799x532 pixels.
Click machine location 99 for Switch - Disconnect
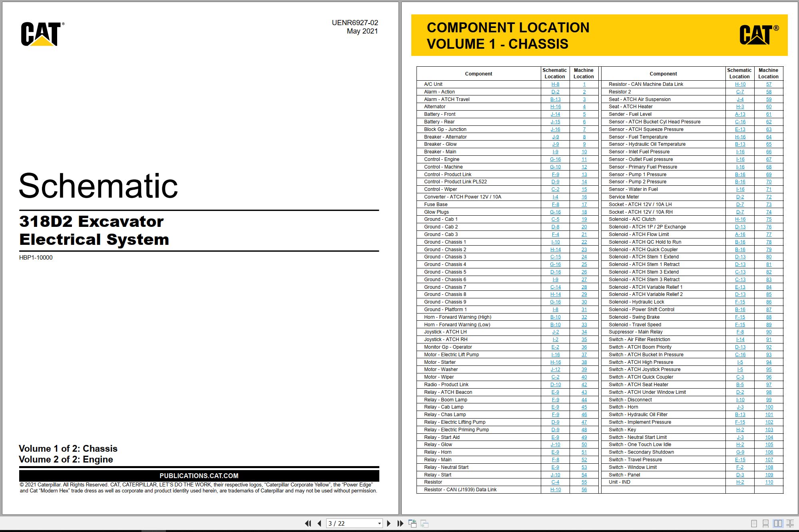(769, 400)
